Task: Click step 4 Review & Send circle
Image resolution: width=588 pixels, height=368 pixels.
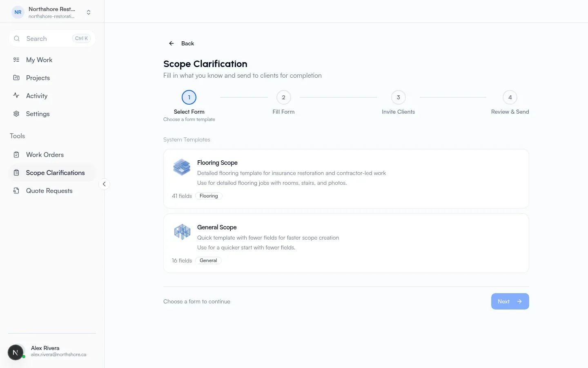Action: pos(510,97)
